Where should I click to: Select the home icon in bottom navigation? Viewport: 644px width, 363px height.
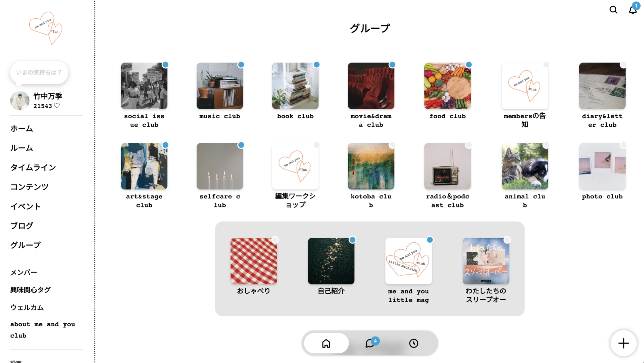coord(326,343)
